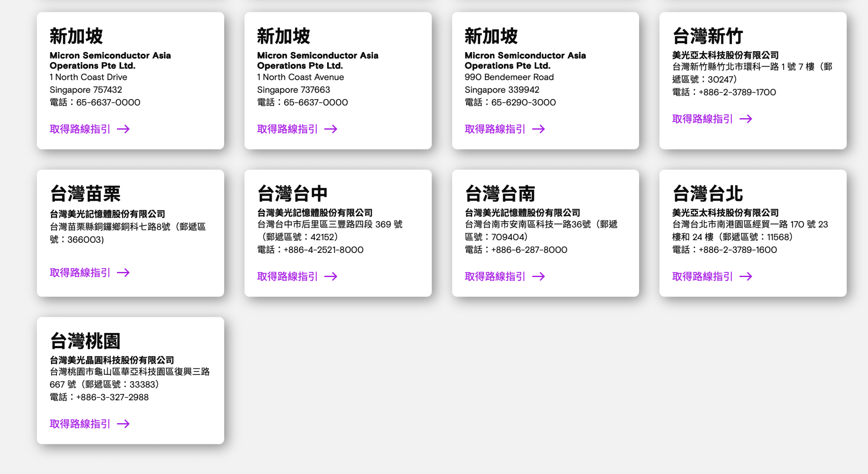The height and width of the screenshot is (474, 868).
Task: Get directions link for 台灣桃園 office
Action: coord(89,424)
